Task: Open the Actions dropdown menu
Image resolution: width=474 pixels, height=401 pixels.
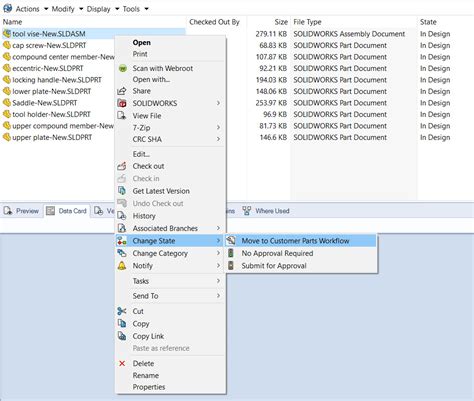Action: [x=32, y=9]
